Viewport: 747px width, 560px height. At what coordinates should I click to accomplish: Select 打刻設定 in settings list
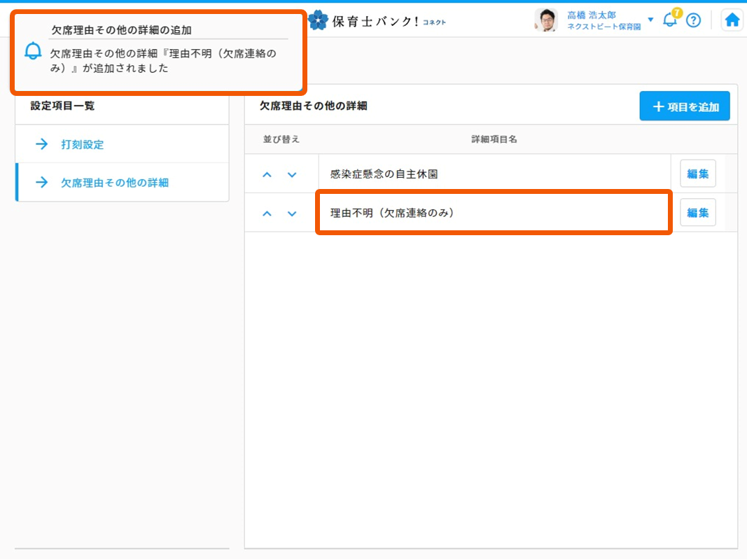(82, 144)
